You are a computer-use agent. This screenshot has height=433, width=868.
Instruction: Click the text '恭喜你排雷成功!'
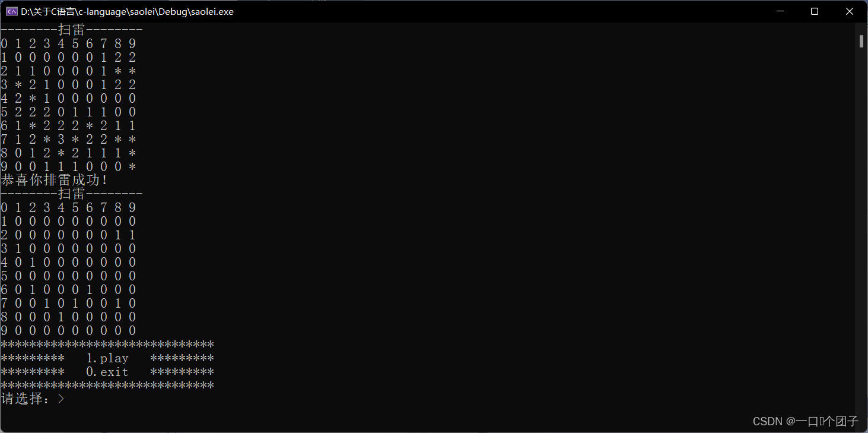pyautogui.click(x=55, y=180)
